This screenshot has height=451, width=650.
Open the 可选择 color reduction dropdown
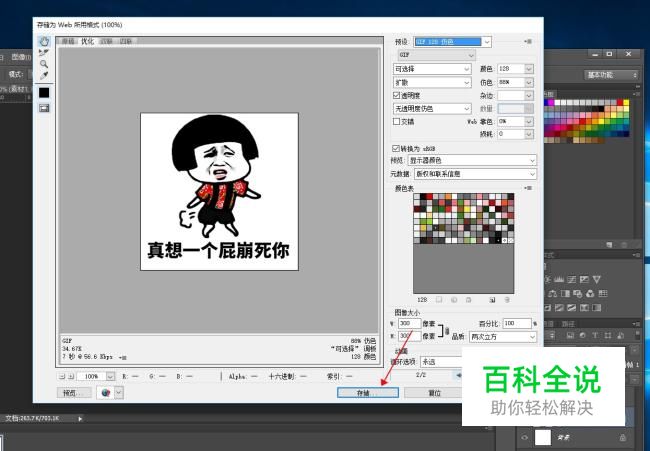pyautogui.click(x=432, y=69)
